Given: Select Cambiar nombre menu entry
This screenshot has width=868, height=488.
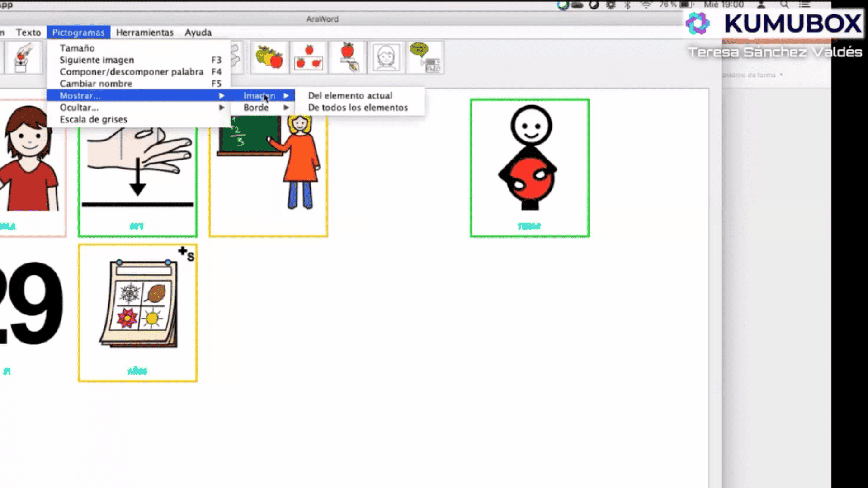Looking at the screenshot, I should pyautogui.click(x=139, y=84).
